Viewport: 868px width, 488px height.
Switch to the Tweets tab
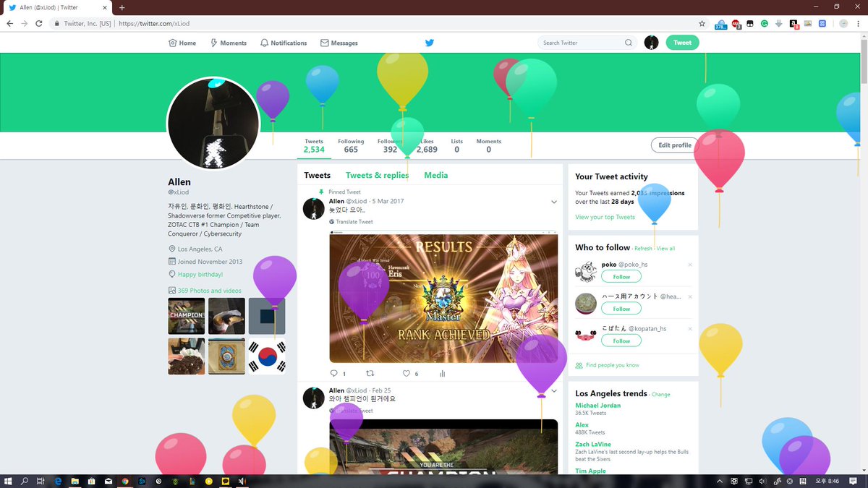317,175
